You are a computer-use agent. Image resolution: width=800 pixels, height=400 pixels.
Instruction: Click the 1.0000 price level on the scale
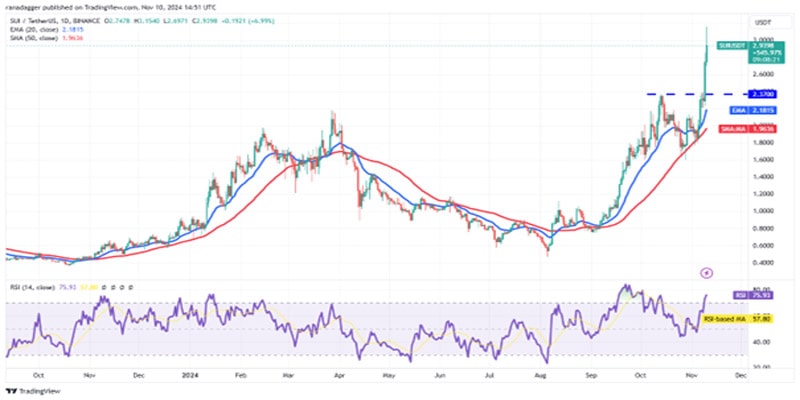pyautogui.click(x=762, y=211)
